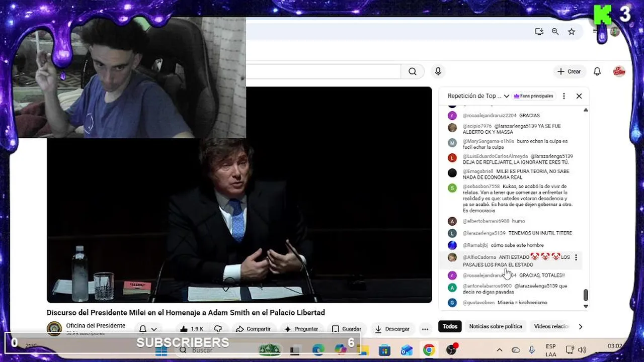Close the live chat panel

(x=579, y=96)
